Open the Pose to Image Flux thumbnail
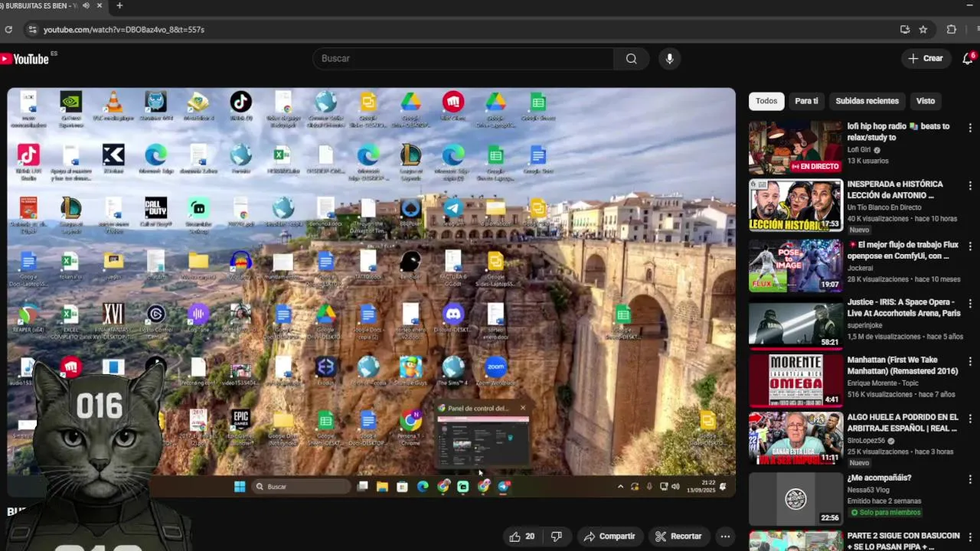The image size is (980, 551). click(x=795, y=266)
